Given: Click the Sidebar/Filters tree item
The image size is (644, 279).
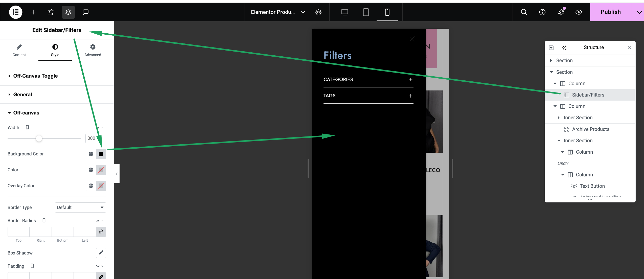Looking at the screenshot, I should pos(588,95).
